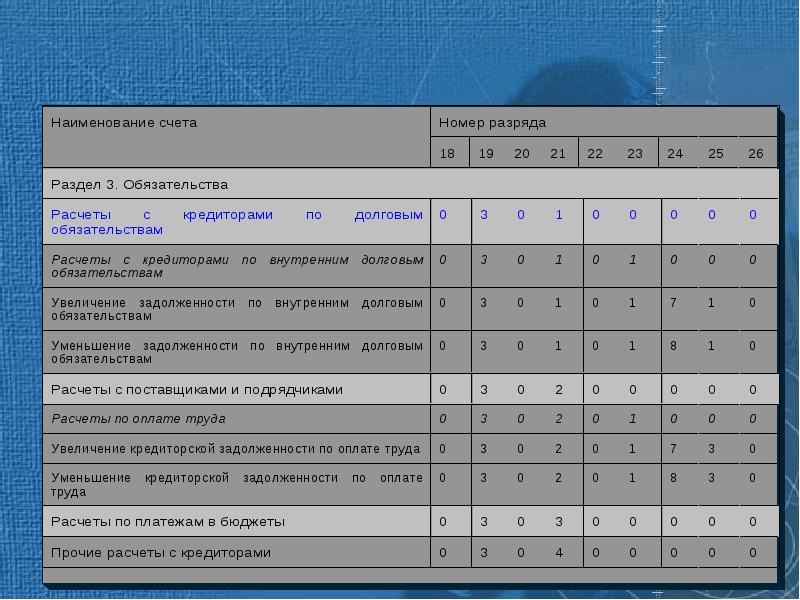Click digit 7 in 'Увеличение кредиторской задолженности' row
The height and width of the screenshot is (600, 800).
673,448
